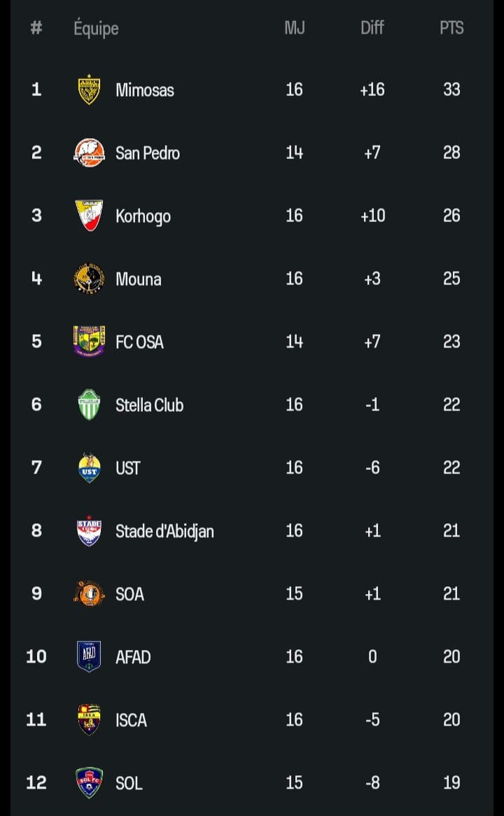The height and width of the screenshot is (816, 504).
Task: Click the Diff column header
Action: 372,28
